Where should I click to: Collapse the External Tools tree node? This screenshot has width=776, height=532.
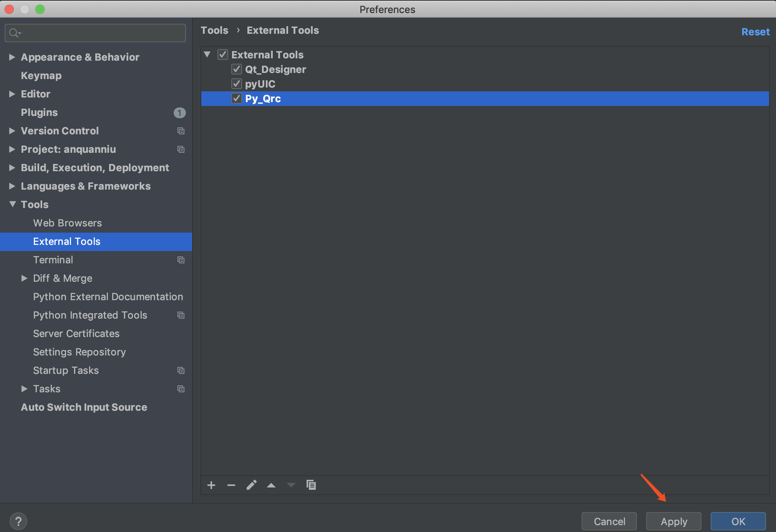point(207,54)
